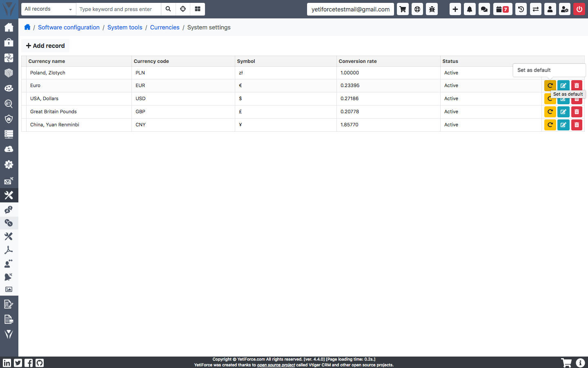Go to Software configuration breadcrumb

(69, 27)
